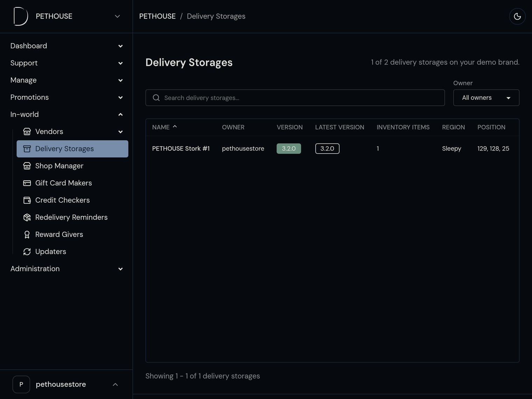Open the Reward Givers page
Screen dimensions: 532x399
click(x=72, y=234)
